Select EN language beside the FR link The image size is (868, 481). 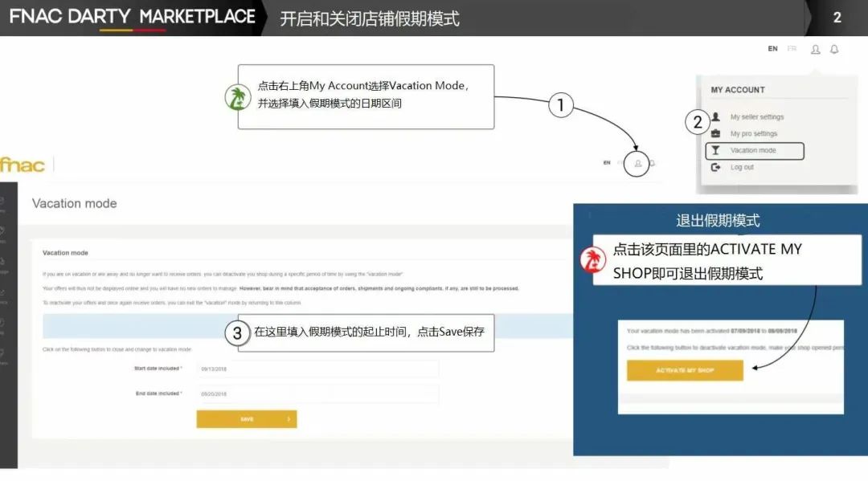point(773,49)
